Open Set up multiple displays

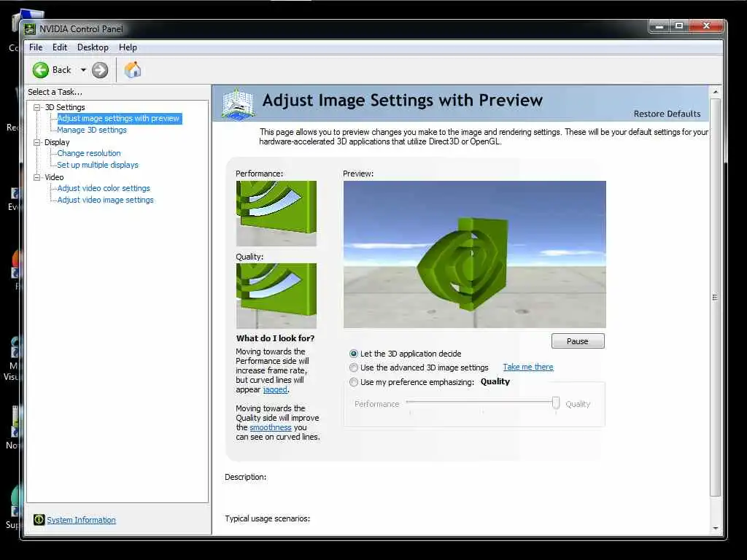click(x=98, y=165)
